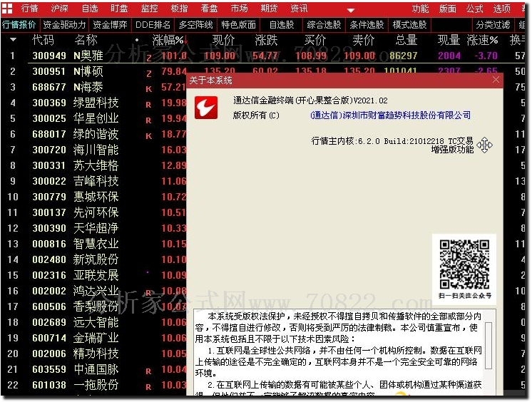The height and width of the screenshot is (402, 532).
Task: Open the dropdown arrow after 资讯 menu
Action: coord(351,10)
